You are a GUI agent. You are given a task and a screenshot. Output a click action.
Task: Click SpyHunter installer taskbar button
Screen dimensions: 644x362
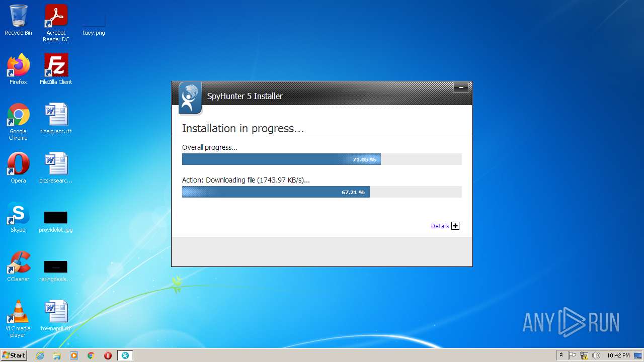click(125, 355)
